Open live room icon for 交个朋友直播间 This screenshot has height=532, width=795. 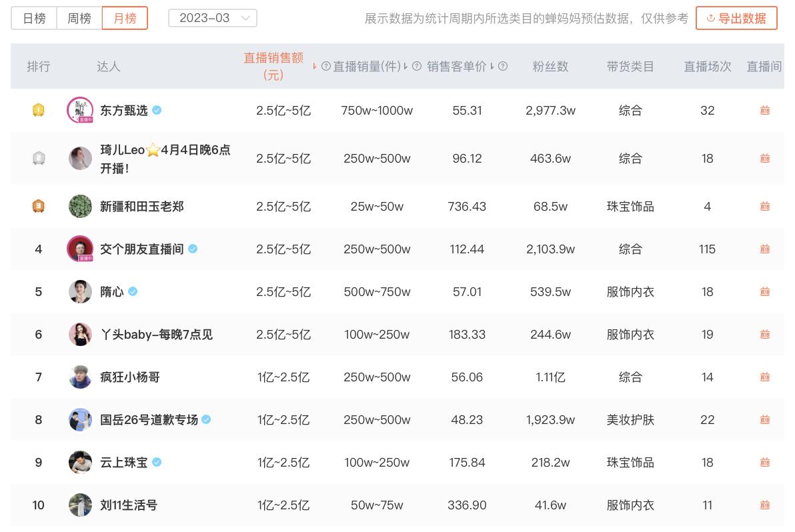tap(765, 249)
